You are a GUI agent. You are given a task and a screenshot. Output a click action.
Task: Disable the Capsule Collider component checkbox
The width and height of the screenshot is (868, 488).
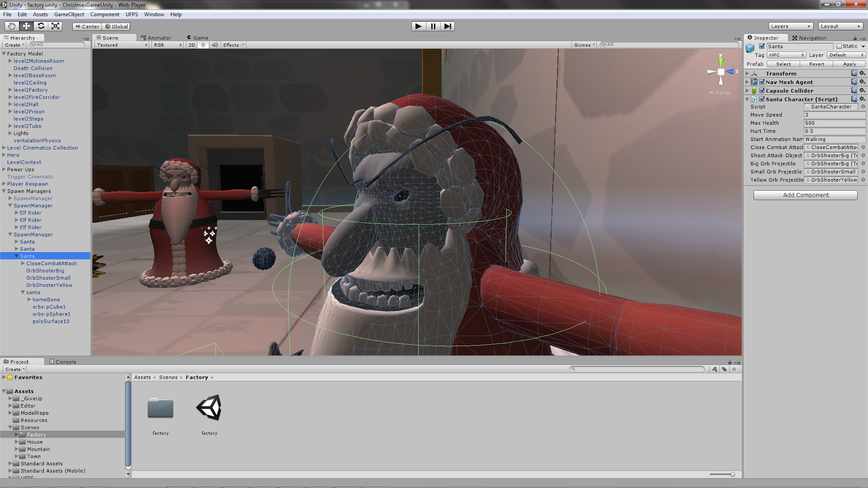762,91
